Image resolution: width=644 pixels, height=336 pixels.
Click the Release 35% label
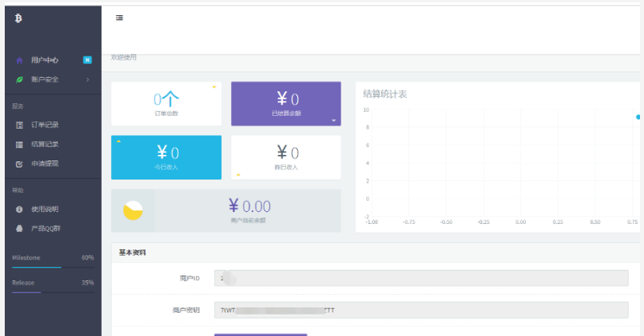tap(53, 283)
